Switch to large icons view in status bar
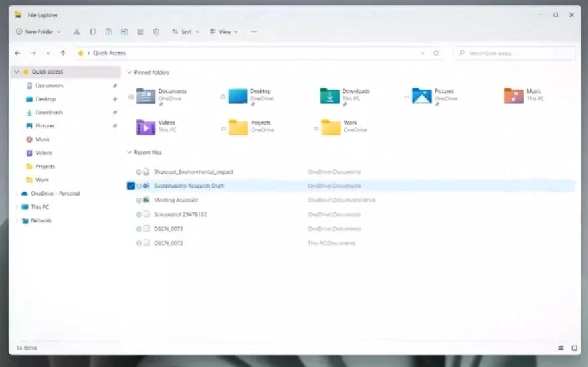Screen dimensions: 588x367 (574, 348)
